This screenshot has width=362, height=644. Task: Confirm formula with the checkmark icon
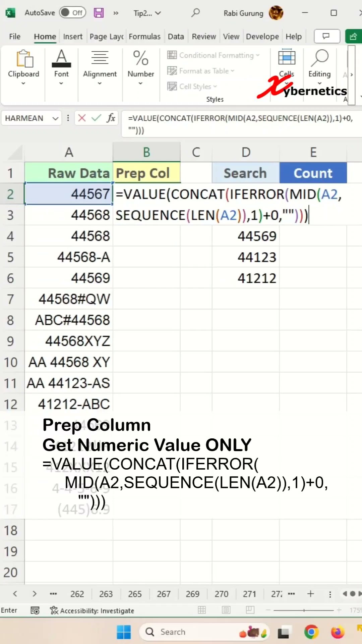click(96, 118)
